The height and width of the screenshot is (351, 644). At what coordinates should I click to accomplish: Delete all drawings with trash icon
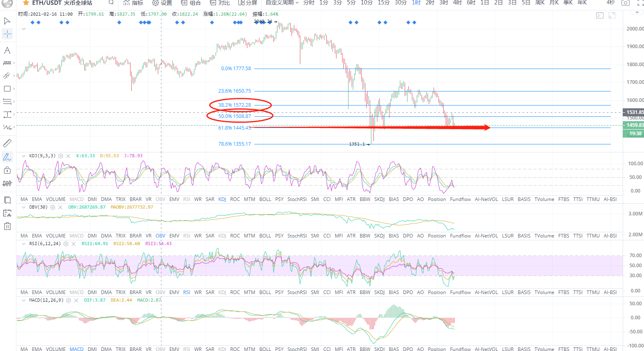point(7,226)
